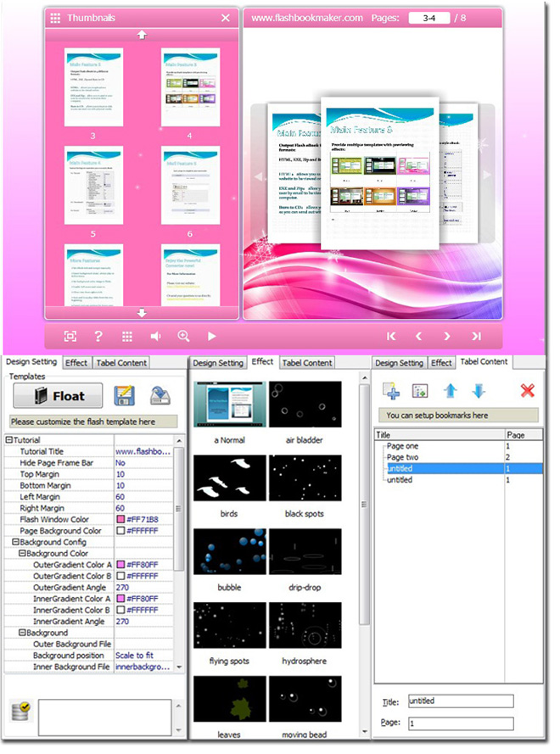Mute sound with the speaker icon
The height and width of the screenshot is (754, 560).
tap(155, 336)
